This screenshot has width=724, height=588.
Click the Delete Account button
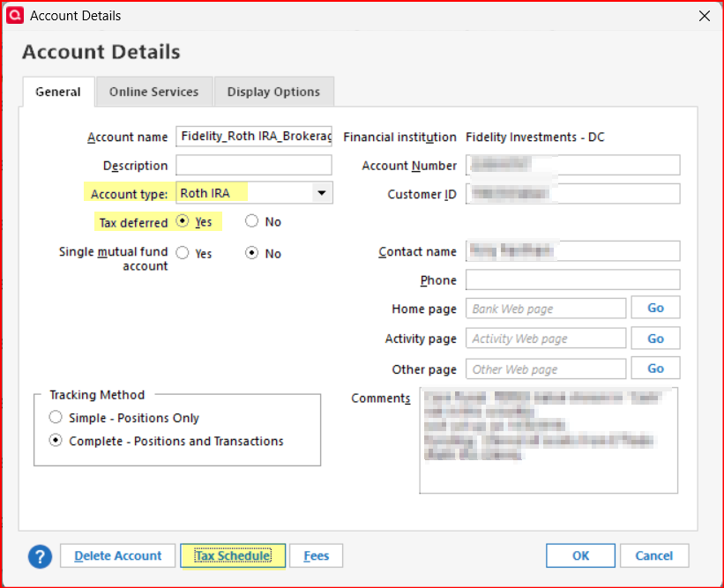coord(118,555)
